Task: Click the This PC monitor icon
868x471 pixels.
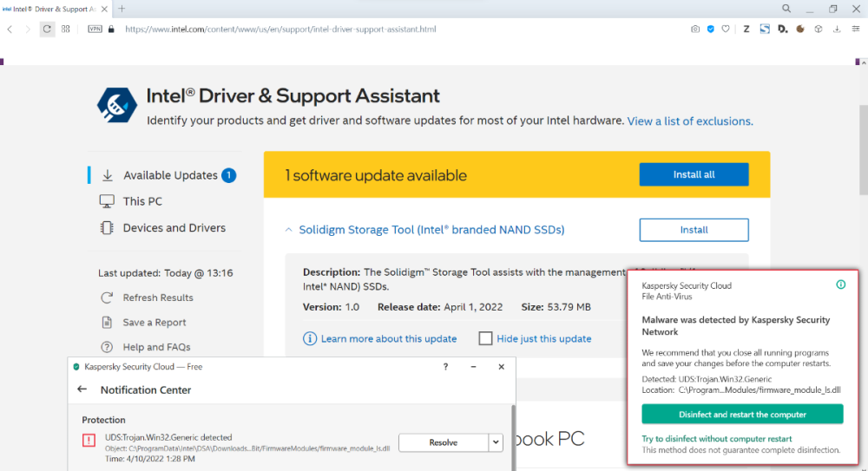Action: click(x=107, y=201)
